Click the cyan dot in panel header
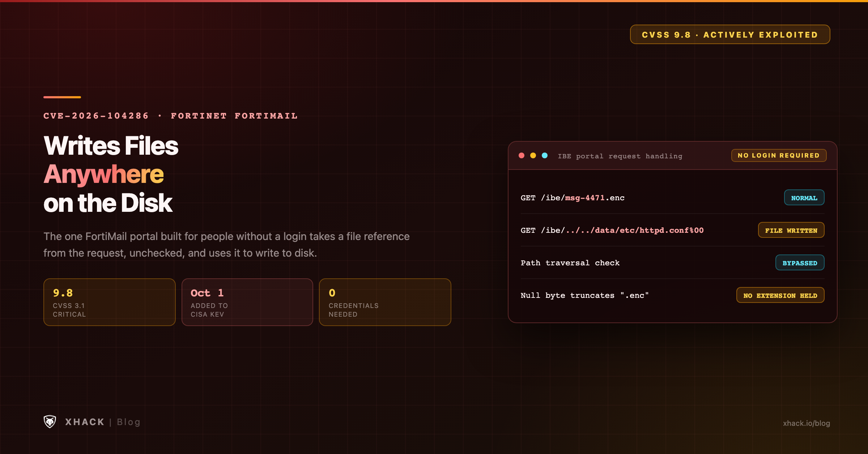The height and width of the screenshot is (454, 868). coord(545,155)
